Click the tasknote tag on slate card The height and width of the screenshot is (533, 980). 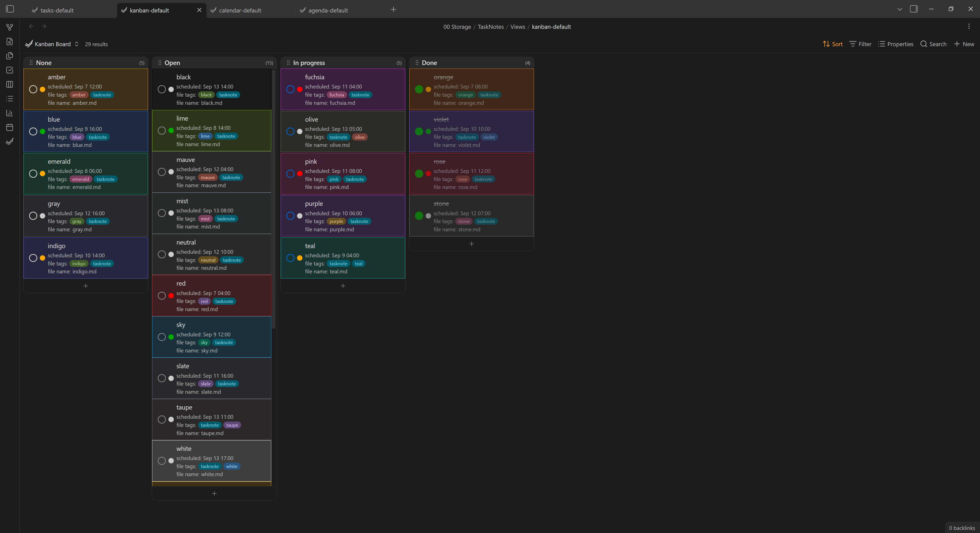tap(227, 384)
